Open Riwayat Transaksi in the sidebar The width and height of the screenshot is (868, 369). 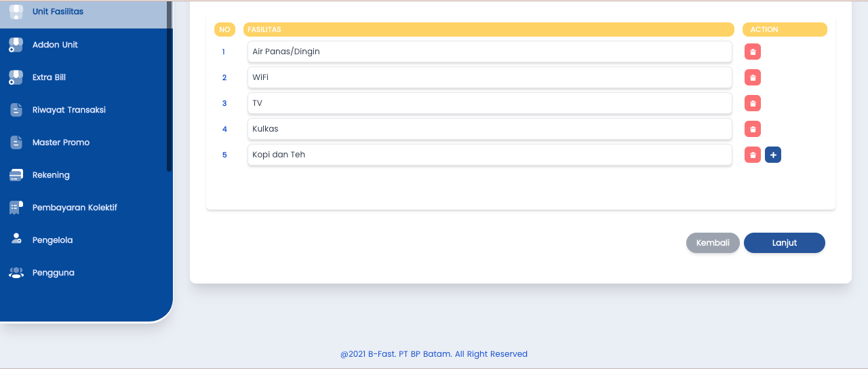pyautogui.click(x=68, y=110)
